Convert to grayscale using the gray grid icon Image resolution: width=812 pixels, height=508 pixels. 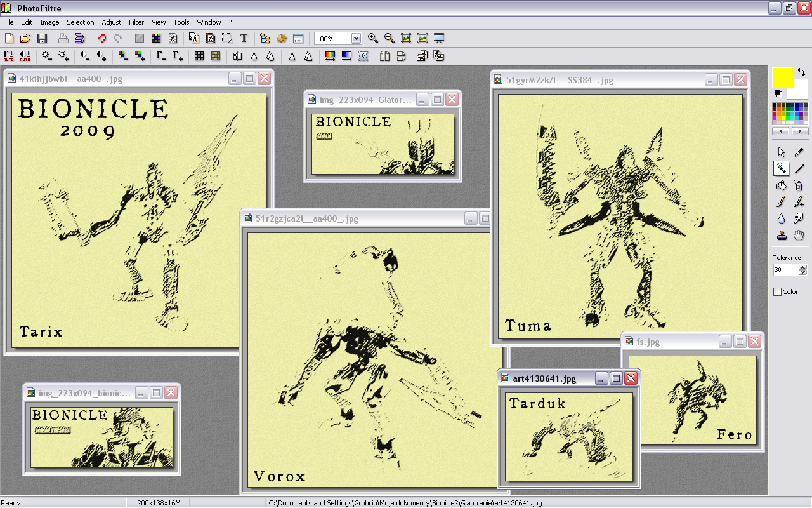point(199,57)
